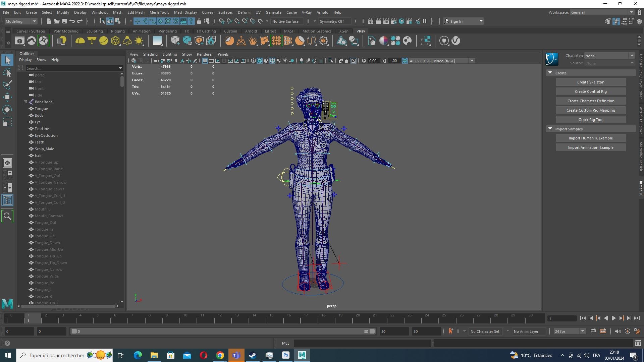Screen dimensions: 644x362
Task: Activate the Move tool in toolbox
Action: [x=7, y=97]
